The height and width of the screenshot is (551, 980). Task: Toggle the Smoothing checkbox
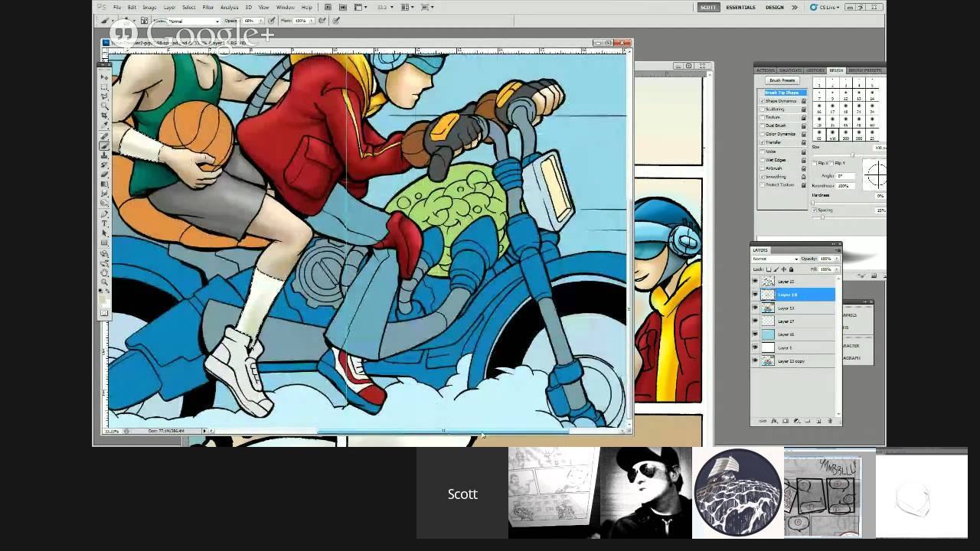click(x=763, y=177)
